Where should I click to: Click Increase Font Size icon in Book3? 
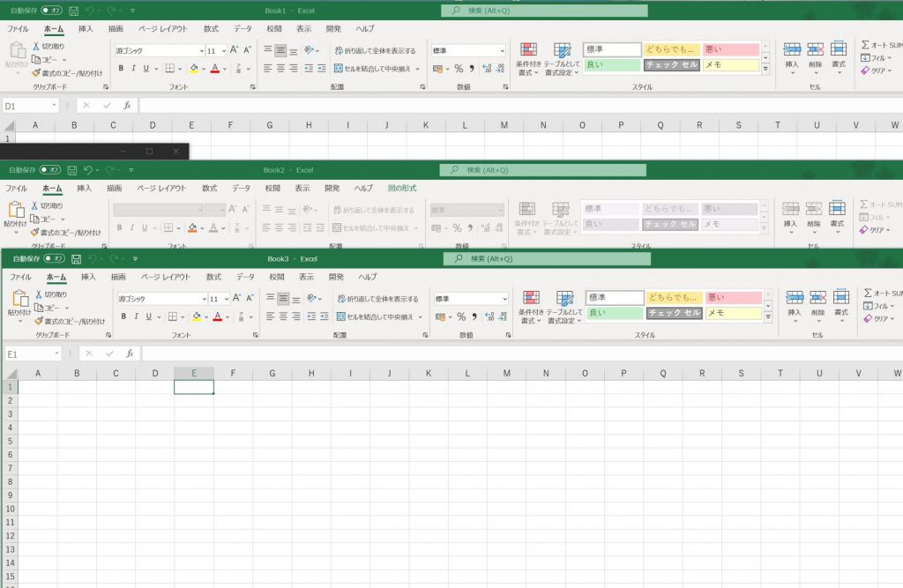click(x=236, y=298)
